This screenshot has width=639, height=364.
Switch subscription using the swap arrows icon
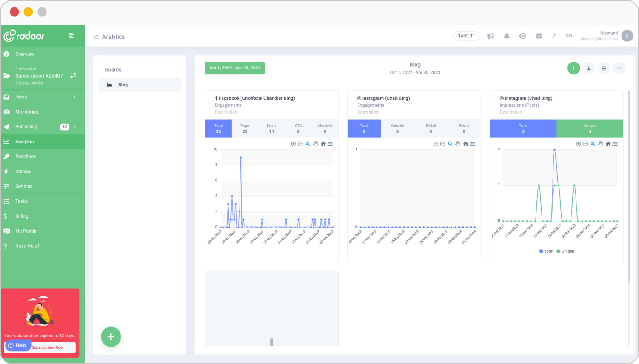73,75
